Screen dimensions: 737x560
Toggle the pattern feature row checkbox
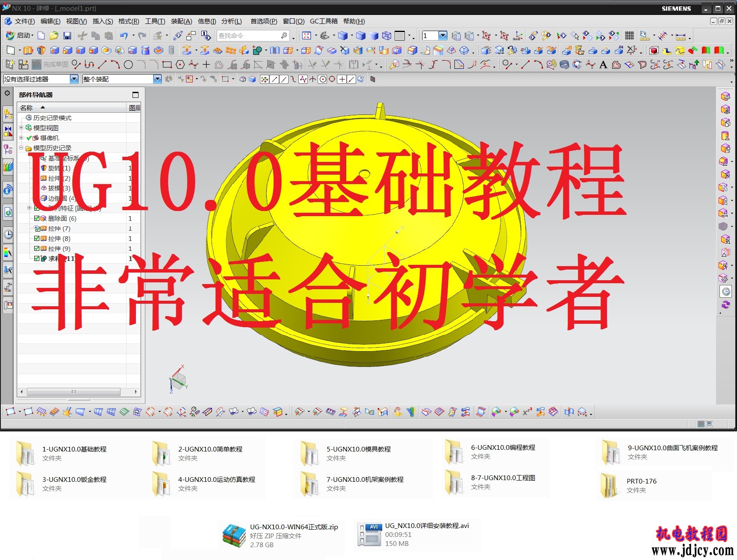click(37, 208)
